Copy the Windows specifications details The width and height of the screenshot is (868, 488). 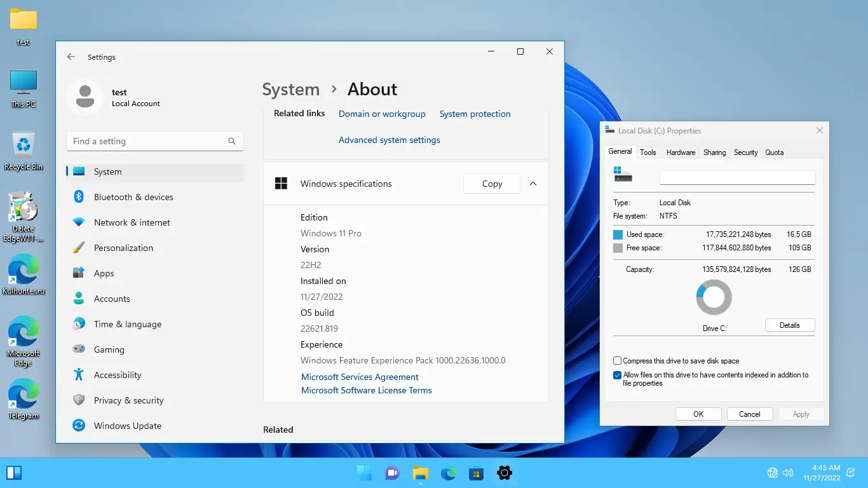pyautogui.click(x=491, y=184)
